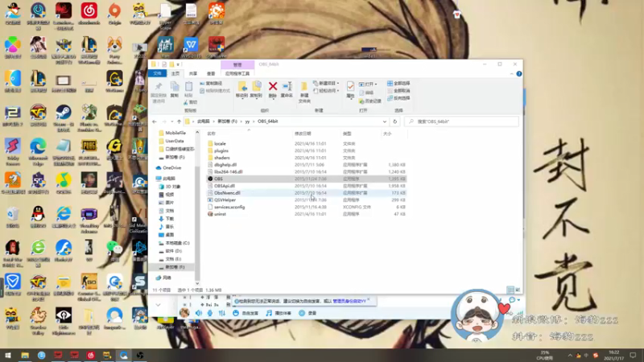Click the Move to (移动到) ribbon icon
The image size is (644, 362).
pos(242,89)
